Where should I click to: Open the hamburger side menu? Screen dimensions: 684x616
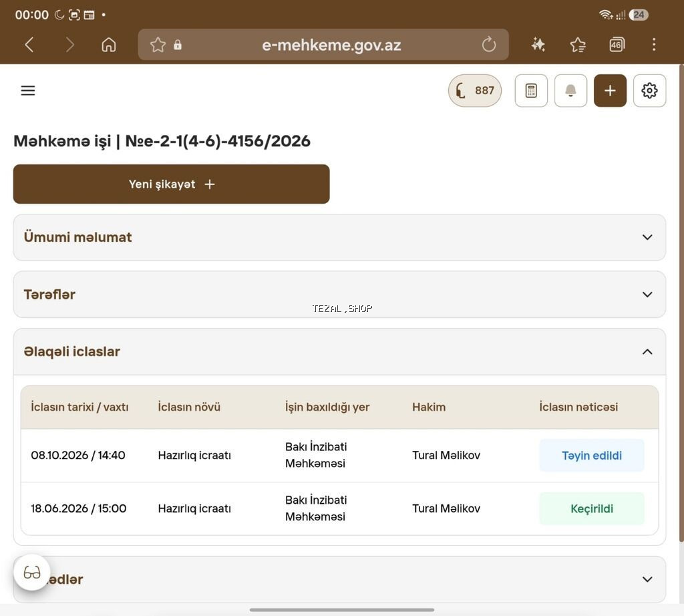coord(28,90)
